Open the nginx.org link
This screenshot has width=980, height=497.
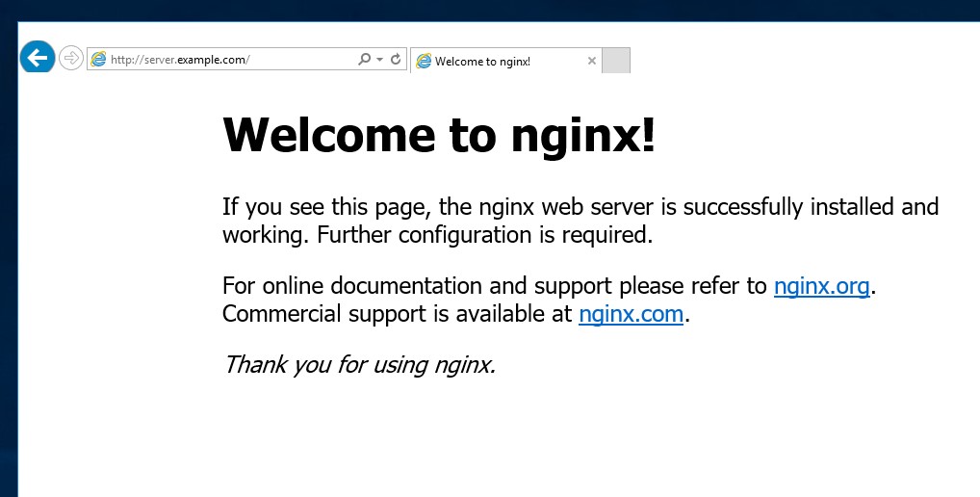(x=821, y=286)
